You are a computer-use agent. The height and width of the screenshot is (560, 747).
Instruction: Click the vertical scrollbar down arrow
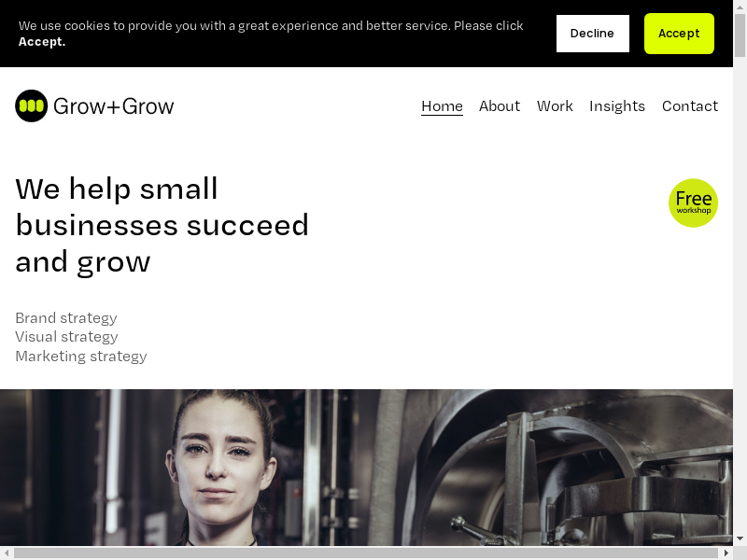pos(740,539)
